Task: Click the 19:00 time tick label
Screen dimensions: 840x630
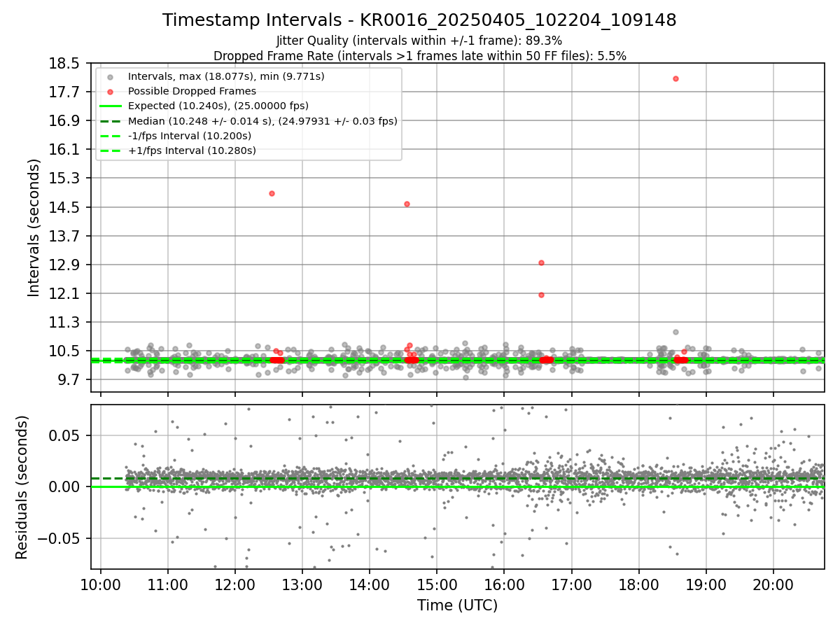Action: (706, 584)
